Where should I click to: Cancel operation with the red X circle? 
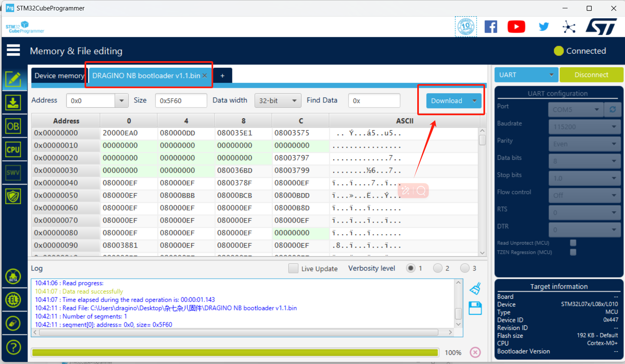pyautogui.click(x=475, y=352)
